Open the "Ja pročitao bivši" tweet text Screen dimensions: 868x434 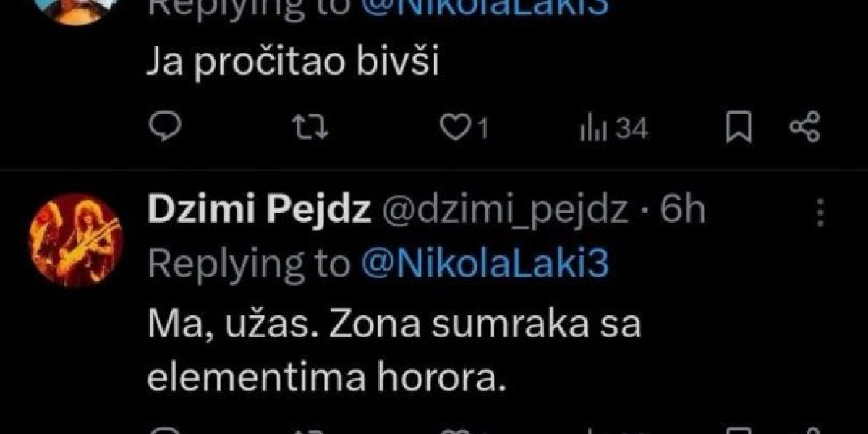(294, 63)
